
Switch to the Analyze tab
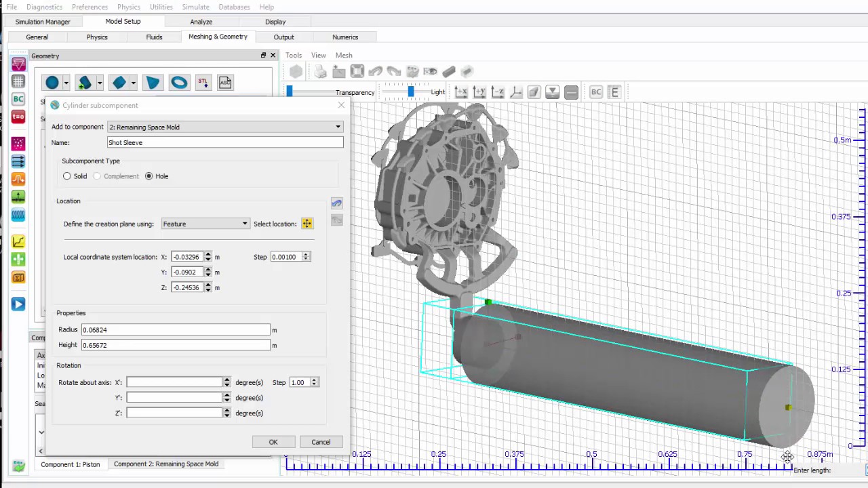pyautogui.click(x=201, y=22)
